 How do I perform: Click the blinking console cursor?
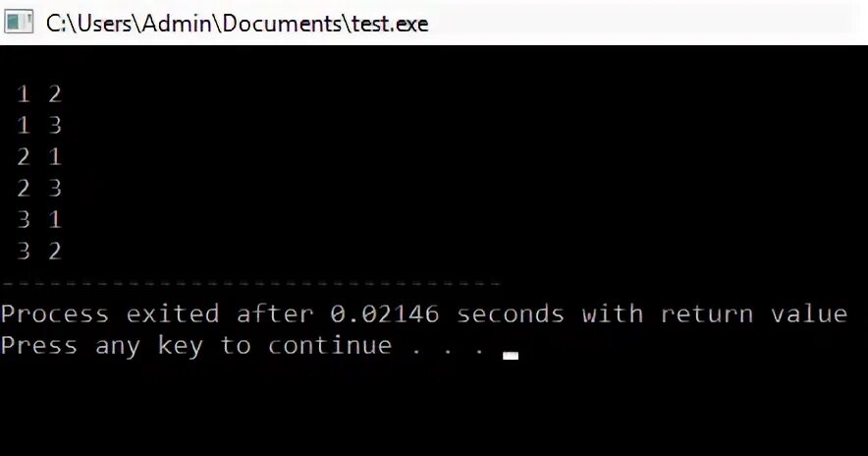coord(511,356)
